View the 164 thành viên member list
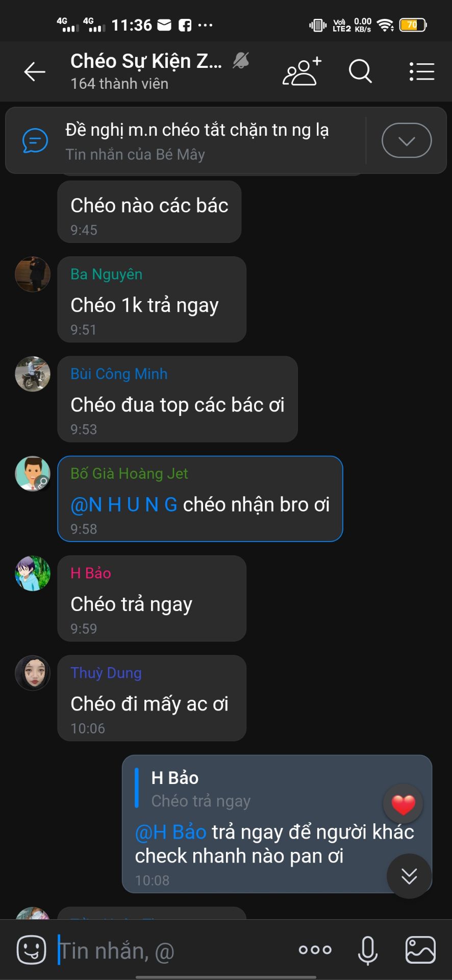 click(119, 84)
